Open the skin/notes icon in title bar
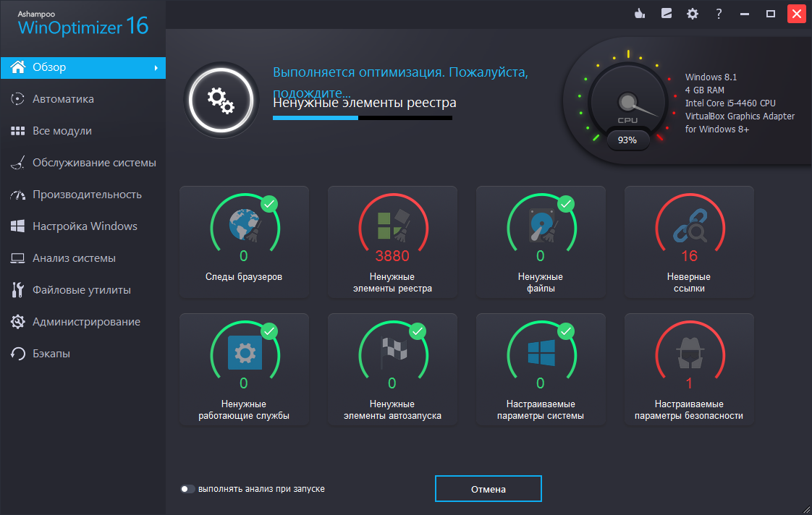Viewport: 812px width, 515px height. pos(667,14)
